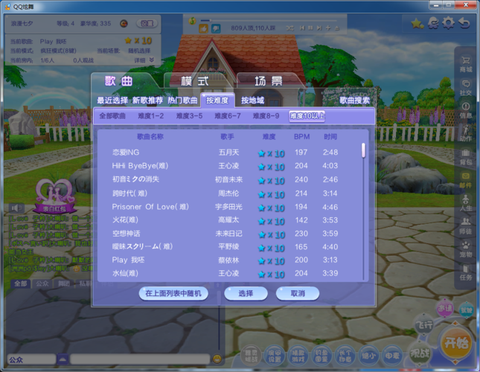Open the 信息 info icon
This screenshot has height=372, width=480.
[x=466, y=110]
